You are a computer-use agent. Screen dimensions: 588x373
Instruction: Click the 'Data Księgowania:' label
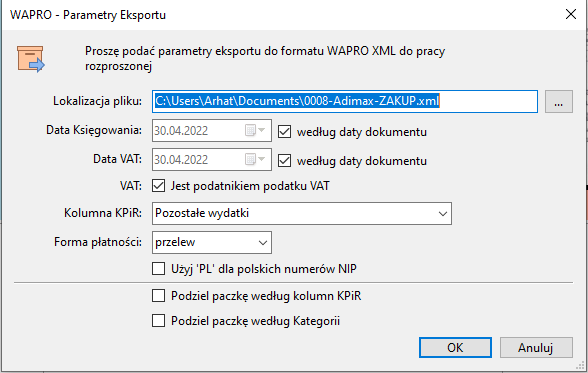[x=94, y=130]
